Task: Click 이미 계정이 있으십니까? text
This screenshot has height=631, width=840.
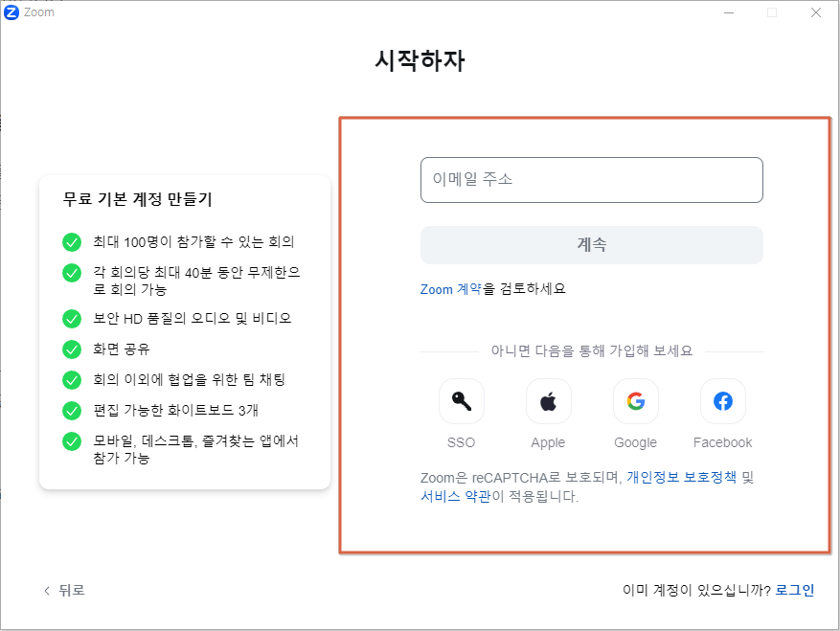Action: (x=696, y=590)
